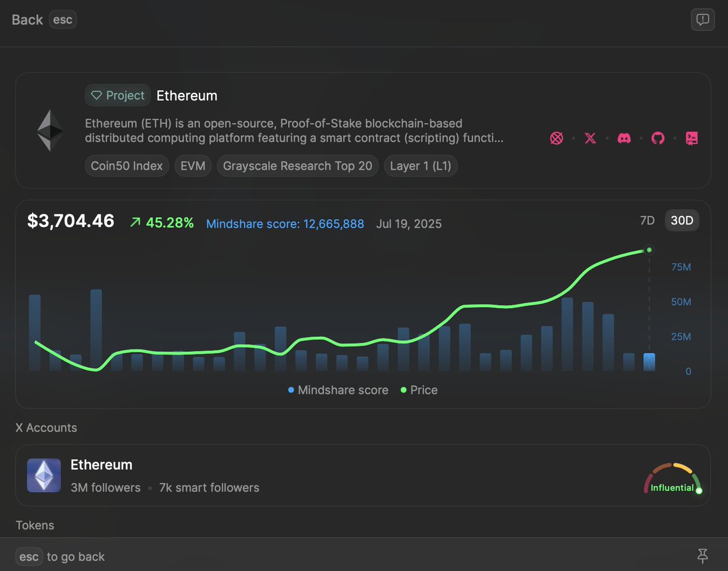Screen dimensions: 728x571
Task: Switch the chart to the 7D view
Action: tap(647, 220)
